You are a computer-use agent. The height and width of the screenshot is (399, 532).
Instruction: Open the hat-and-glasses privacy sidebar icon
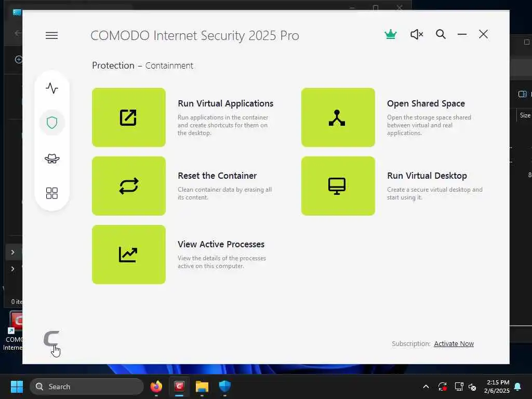tap(52, 158)
